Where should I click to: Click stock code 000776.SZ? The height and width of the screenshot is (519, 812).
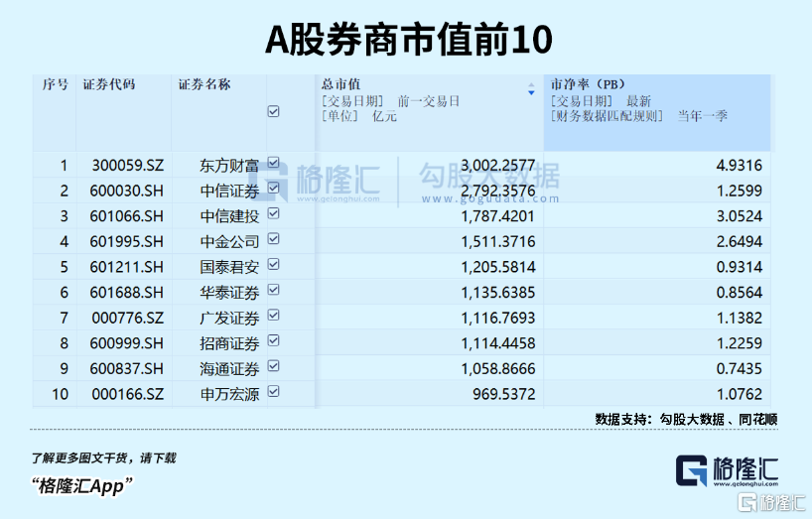pos(128,318)
